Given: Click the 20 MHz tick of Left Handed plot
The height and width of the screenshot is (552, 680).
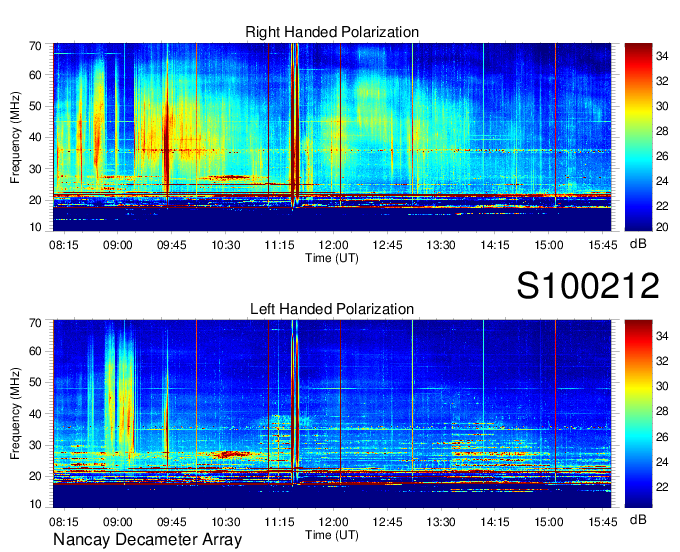Looking at the screenshot, I should coord(35,477).
